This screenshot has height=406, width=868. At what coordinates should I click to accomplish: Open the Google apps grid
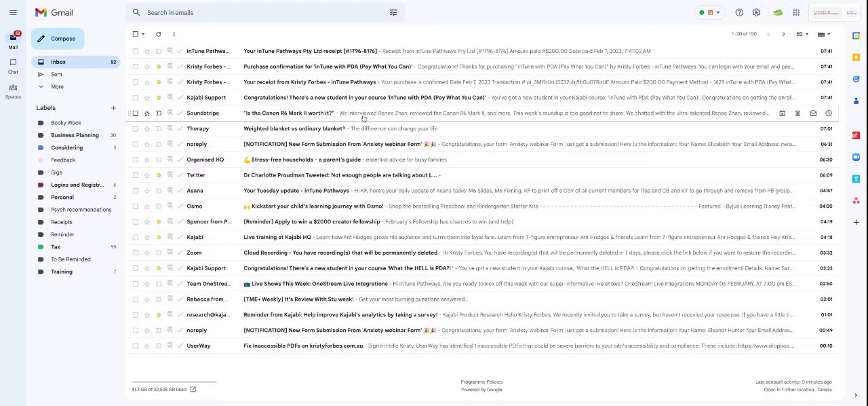pos(796,12)
